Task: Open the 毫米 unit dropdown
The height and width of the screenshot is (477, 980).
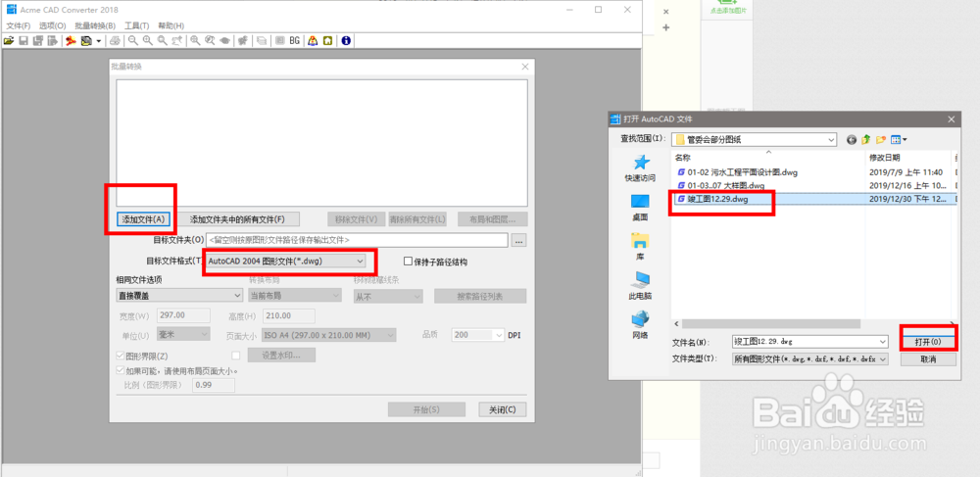Action: point(183,335)
